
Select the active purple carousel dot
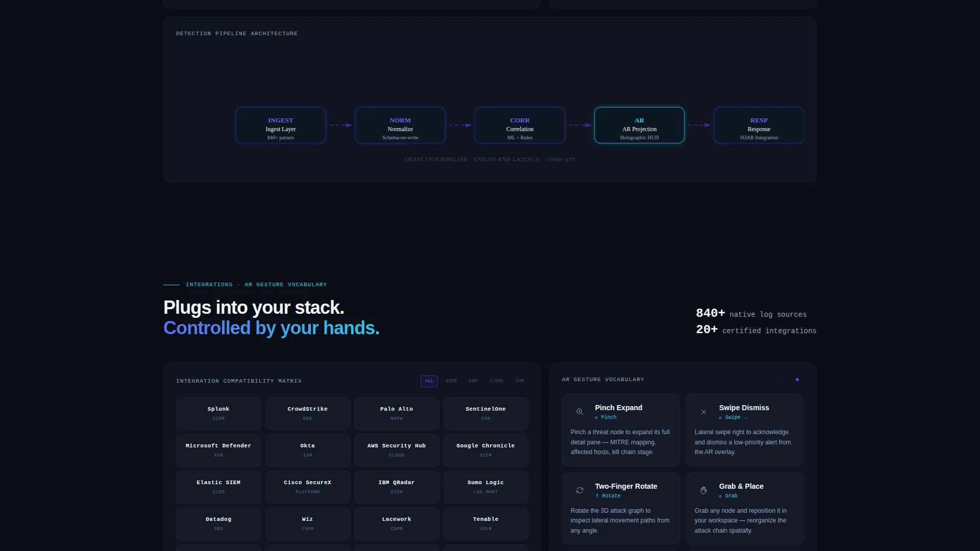[797, 380]
